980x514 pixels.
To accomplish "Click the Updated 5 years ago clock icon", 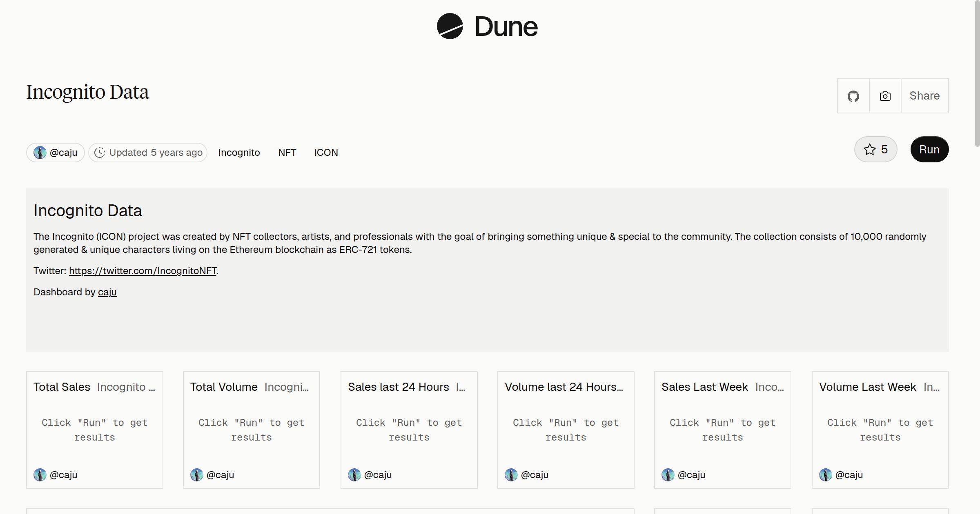I will pos(100,153).
